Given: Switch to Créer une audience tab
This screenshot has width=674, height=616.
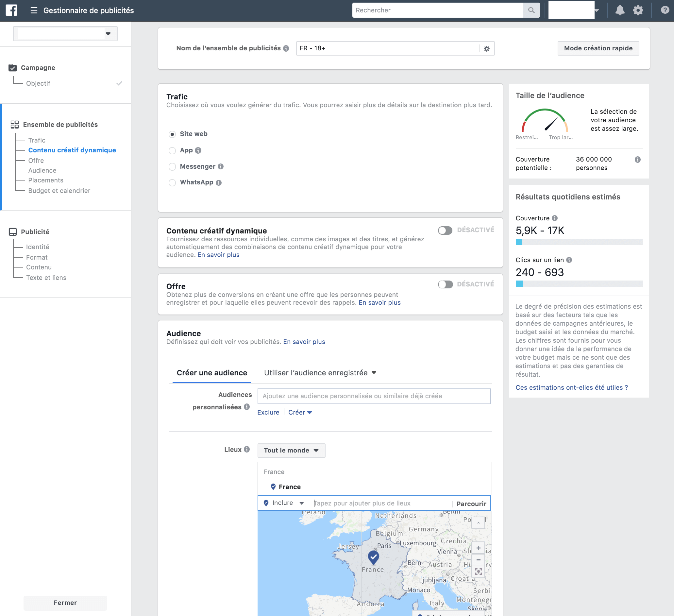Looking at the screenshot, I should (x=211, y=372).
